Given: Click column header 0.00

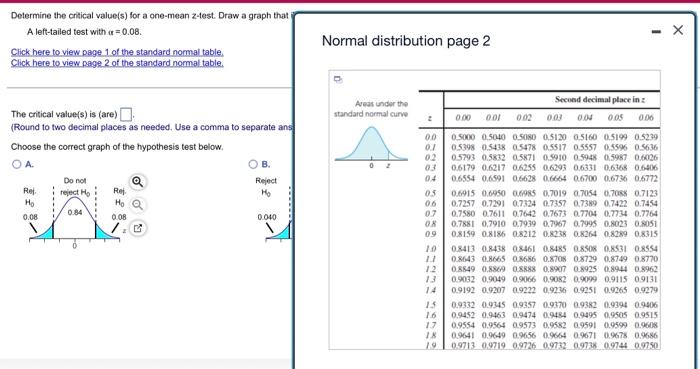Looking at the screenshot, I should 463,118.
